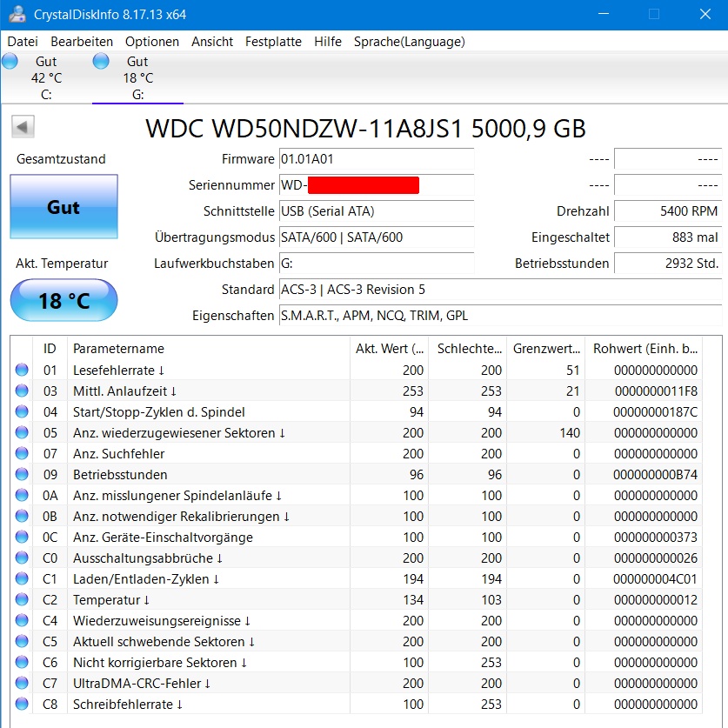The image size is (728, 728).
Task: Click the Gut overall health status button
Action: (x=63, y=207)
